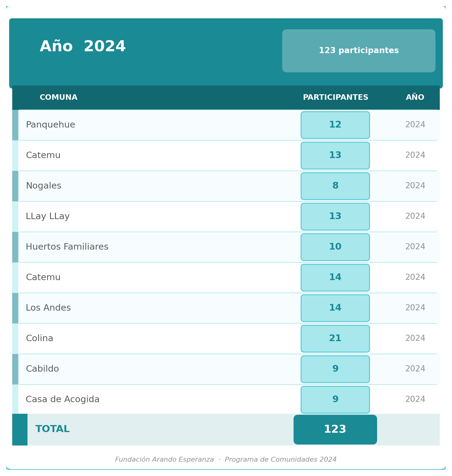Image resolution: width=452 pixels, height=476 pixels.
Task: Select the Colina row name
Action: coord(39,339)
